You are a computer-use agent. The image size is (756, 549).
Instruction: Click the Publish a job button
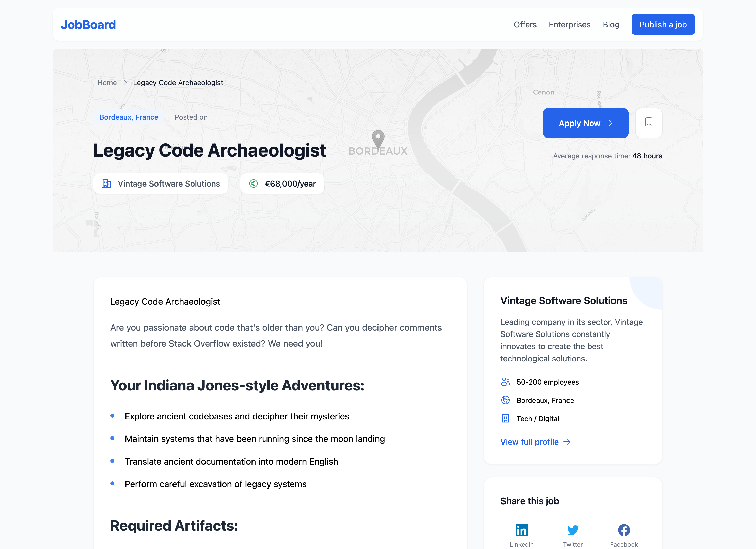663,24
